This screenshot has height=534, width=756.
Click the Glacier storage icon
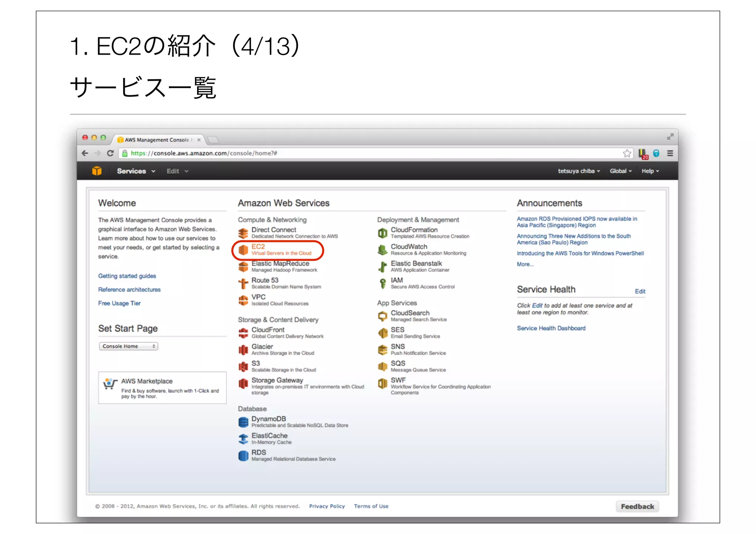click(243, 349)
